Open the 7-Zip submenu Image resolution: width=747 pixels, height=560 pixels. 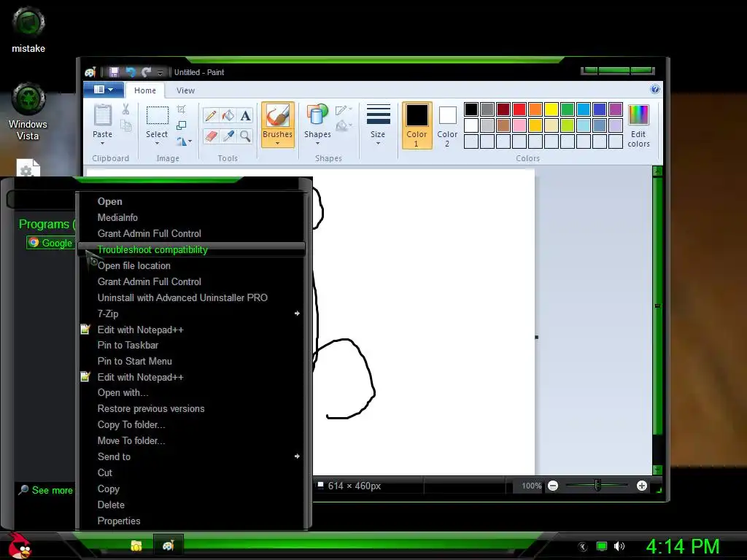tap(191, 314)
